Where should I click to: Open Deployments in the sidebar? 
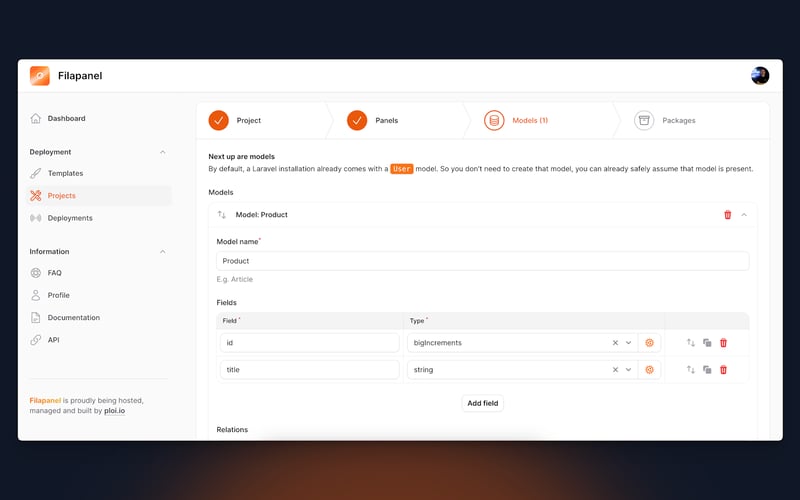[70, 218]
